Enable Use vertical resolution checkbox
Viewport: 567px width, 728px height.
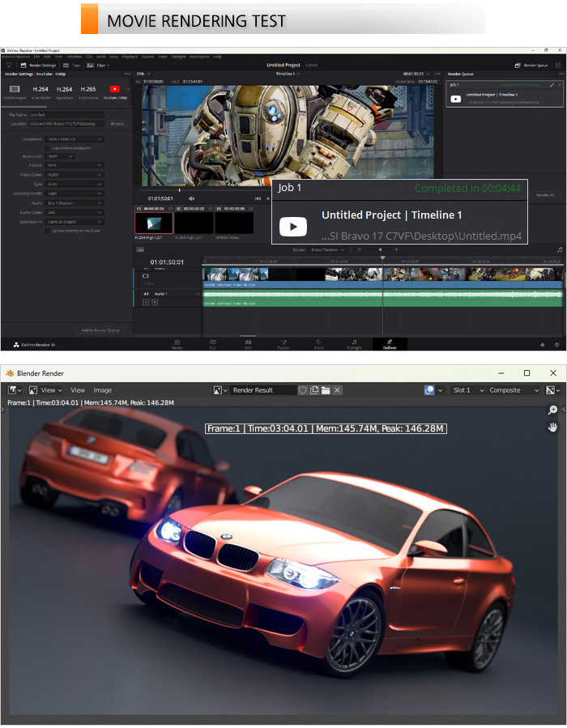(x=49, y=148)
